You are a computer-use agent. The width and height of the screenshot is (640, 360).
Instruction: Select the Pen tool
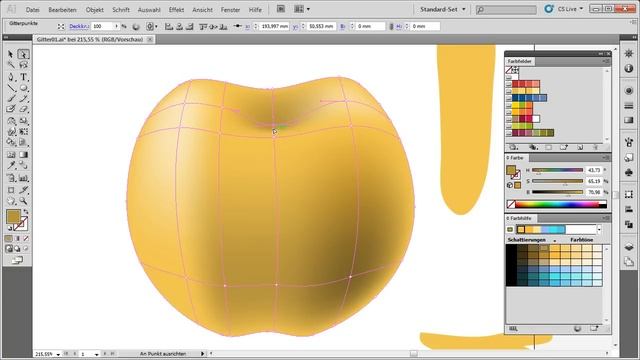pyautogui.click(x=11, y=77)
